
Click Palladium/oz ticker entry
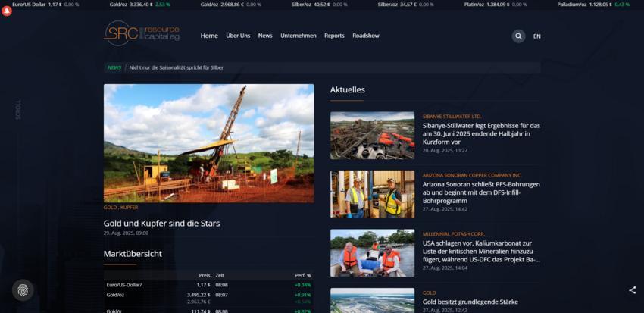coord(593,5)
